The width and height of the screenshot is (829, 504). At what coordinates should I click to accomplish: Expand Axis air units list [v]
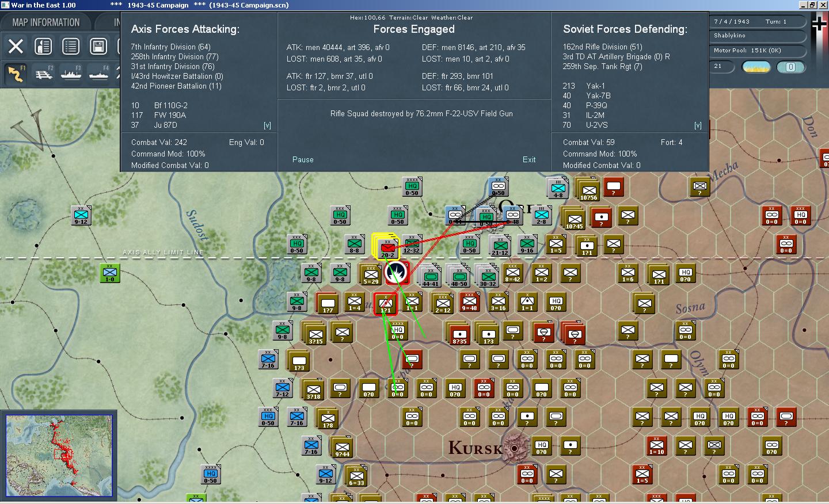[x=267, y=125]
